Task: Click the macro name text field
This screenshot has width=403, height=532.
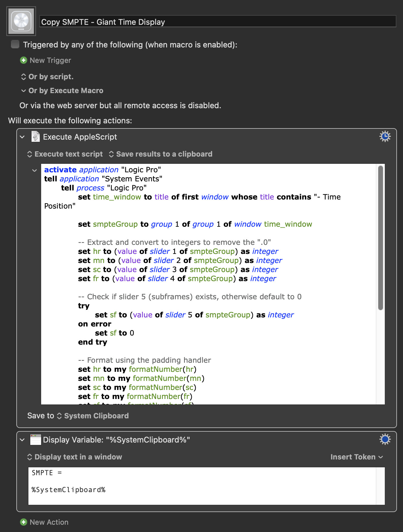Action: (x=218, y=22)
